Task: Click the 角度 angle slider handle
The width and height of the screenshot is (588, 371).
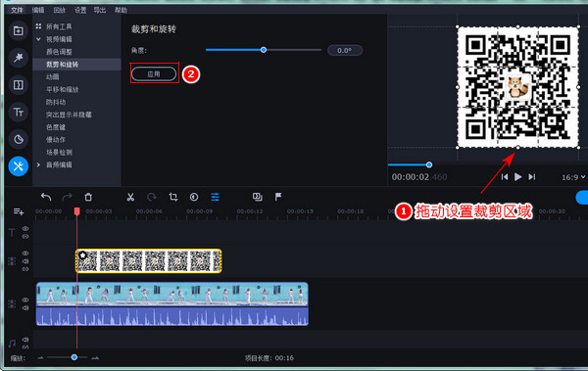Action: tap(264, 50)
